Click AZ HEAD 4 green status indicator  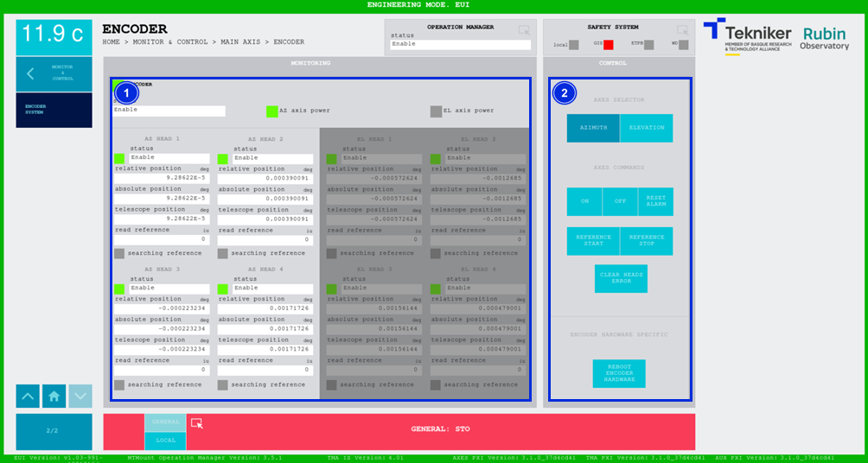coord(223,289)
